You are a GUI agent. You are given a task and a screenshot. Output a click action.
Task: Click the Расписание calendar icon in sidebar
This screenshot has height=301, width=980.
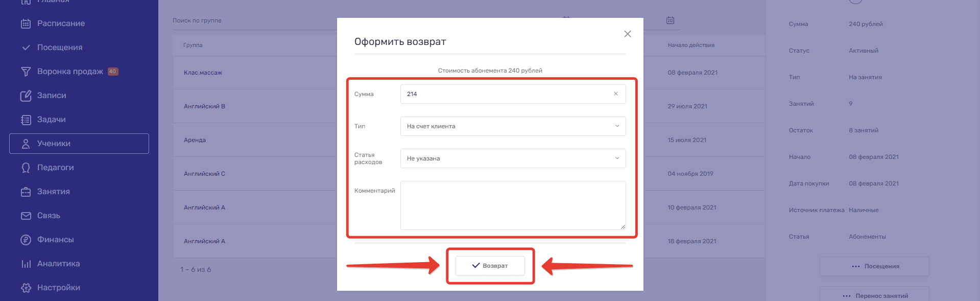[26, 24]
